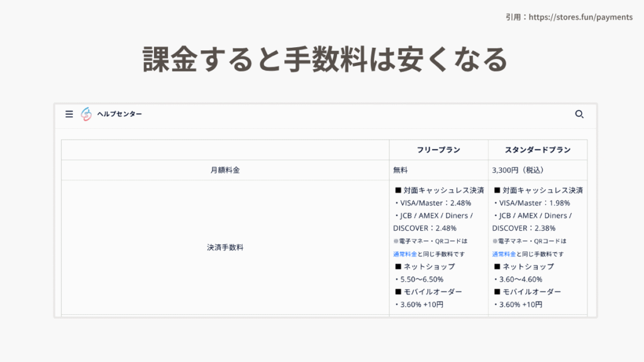Click the 月額料金 row label
The width and height of the screenshot is (644, 362).
tap(225, 170)
